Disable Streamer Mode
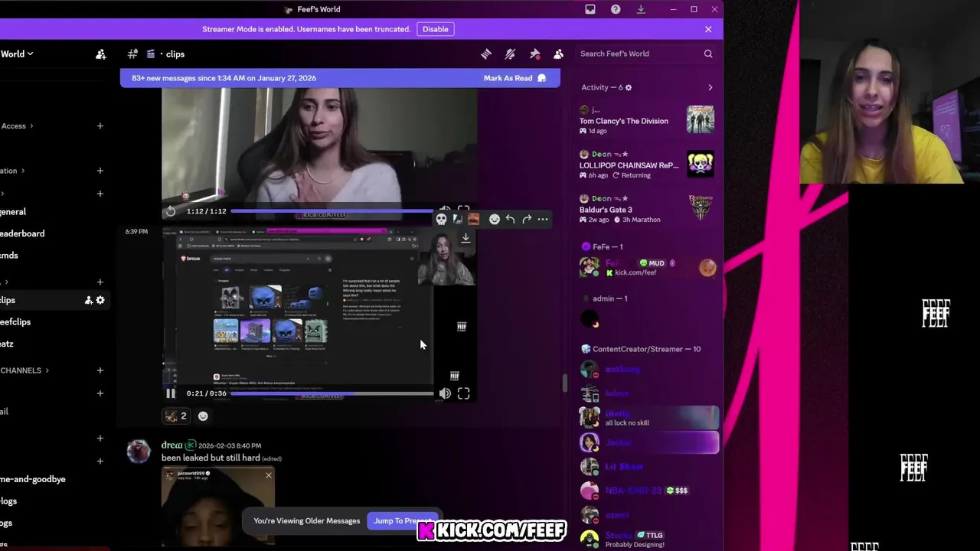 (x=436, y=29)
